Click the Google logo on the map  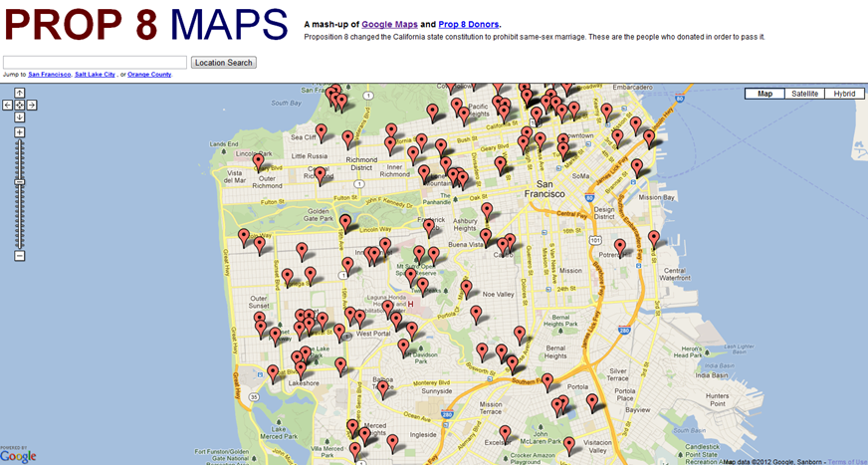[x=18, y=456]
